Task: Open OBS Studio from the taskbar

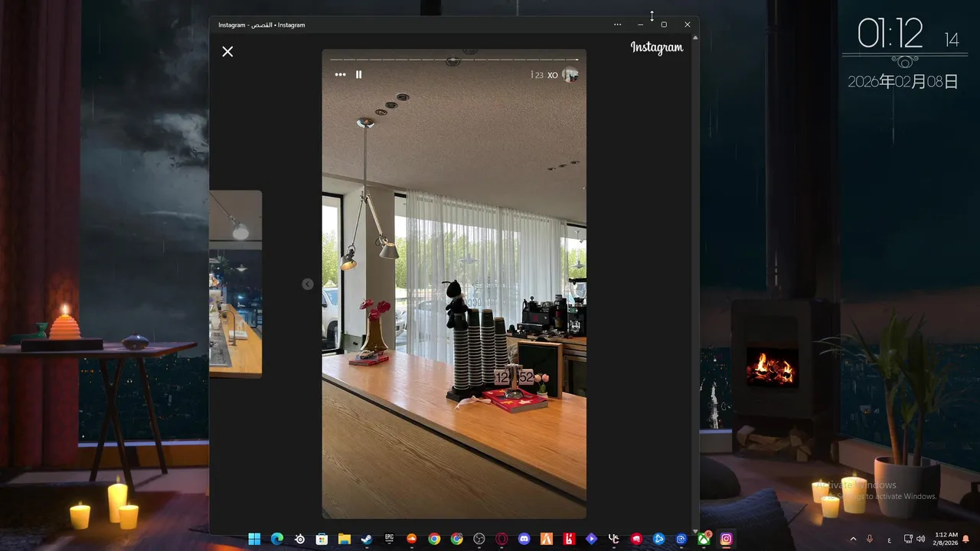Action: click(479, 539)
